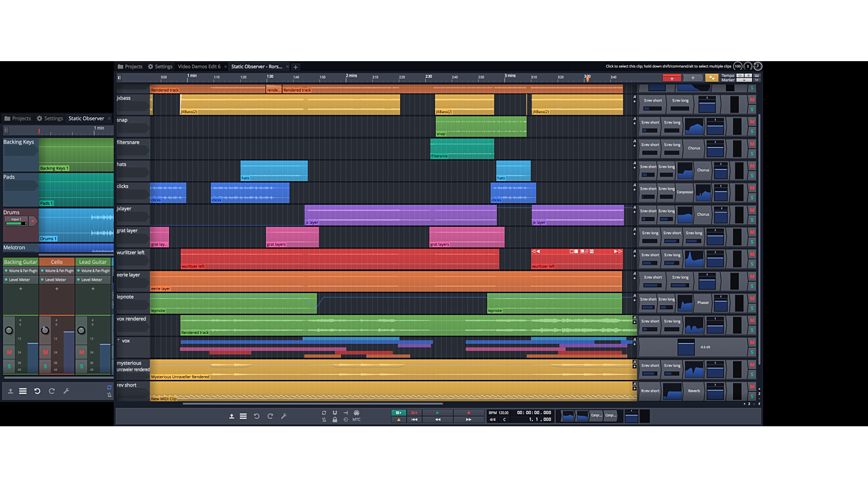This screenshot has width=868, height=488.
Task: Click the undo arrow in main transport bar
Action: [x=257, y=416]
